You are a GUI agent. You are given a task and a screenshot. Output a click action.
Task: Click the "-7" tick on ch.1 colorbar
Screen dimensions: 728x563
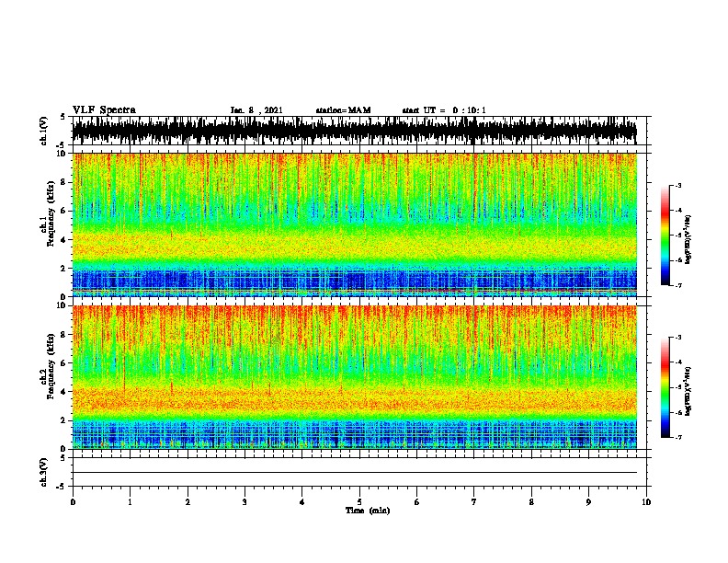point(677,285)
